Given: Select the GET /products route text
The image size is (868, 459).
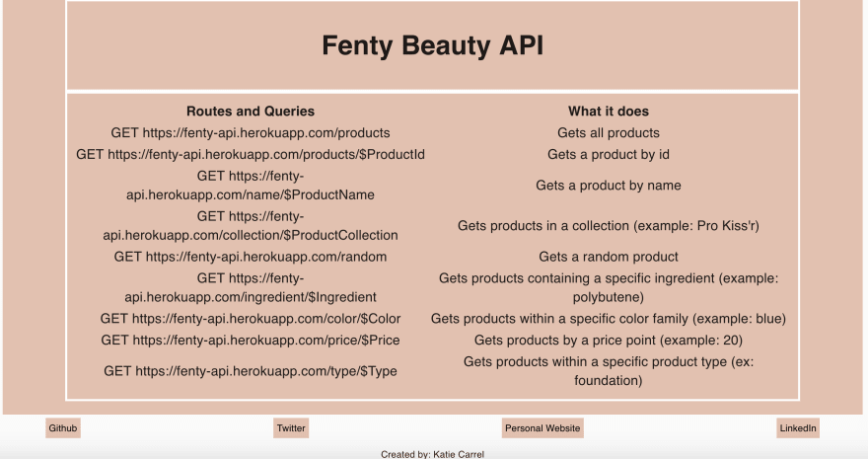Looking at the screenshot, I should (x=251, y=133).
